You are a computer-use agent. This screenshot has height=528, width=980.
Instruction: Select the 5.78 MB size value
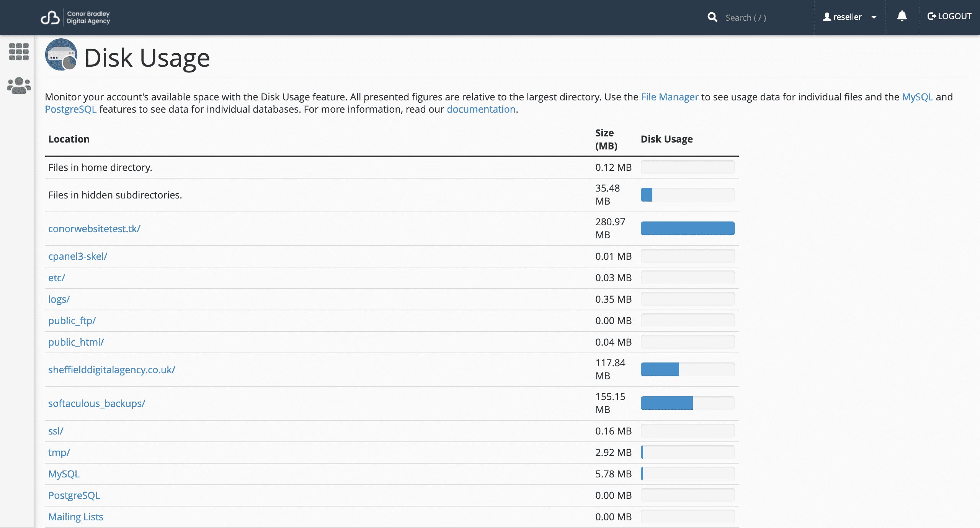click(x=613, y=474)
